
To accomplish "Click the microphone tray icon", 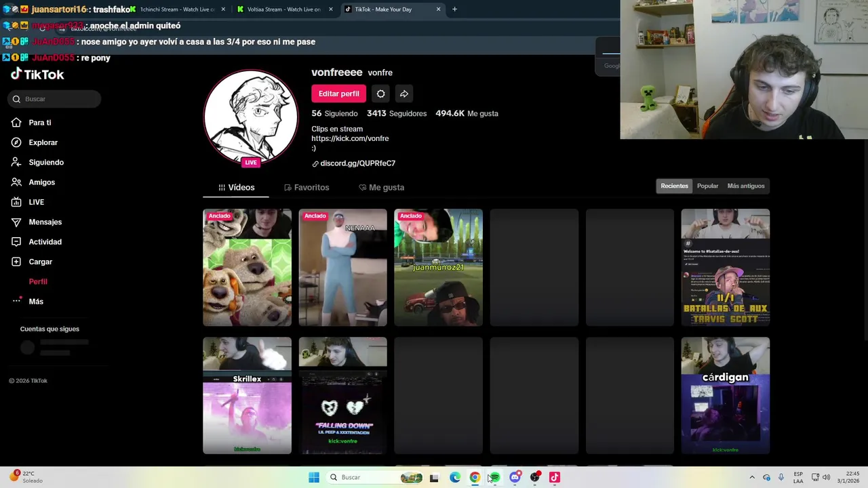I will [781, 477].
